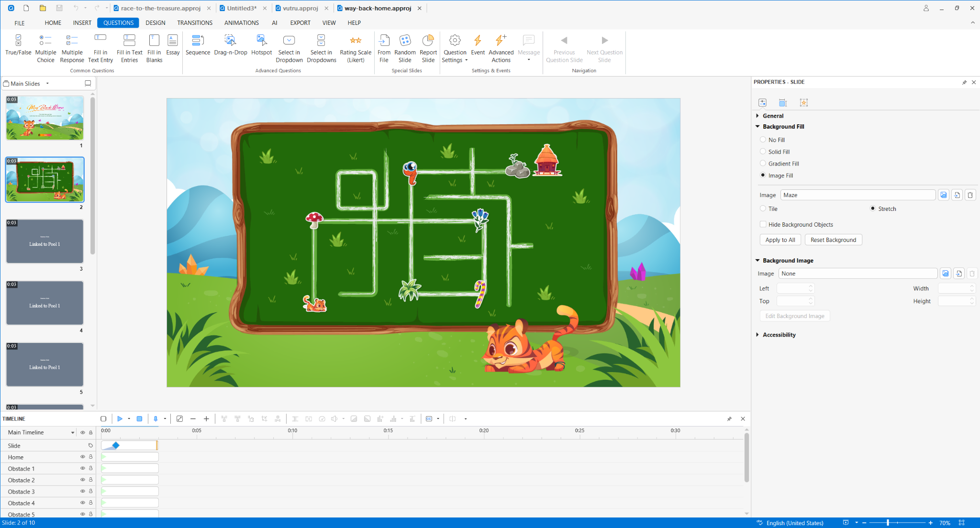Open the DESIGN ribbon tab
The image size is (980, 528).
(155, 22)
